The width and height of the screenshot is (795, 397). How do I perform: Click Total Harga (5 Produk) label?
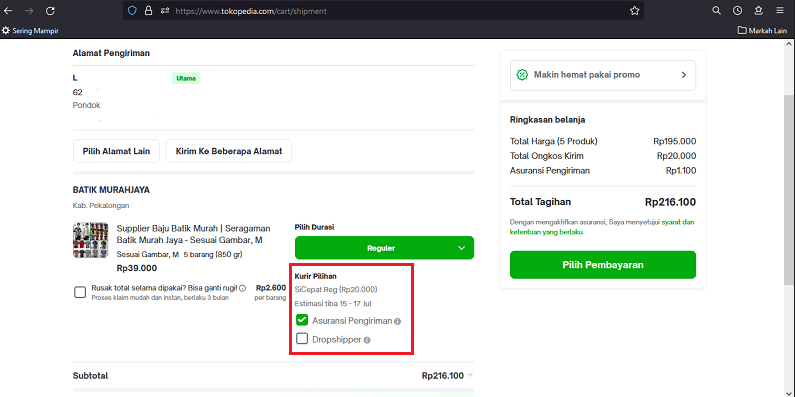pyautogui.click(x=554, y=141)
